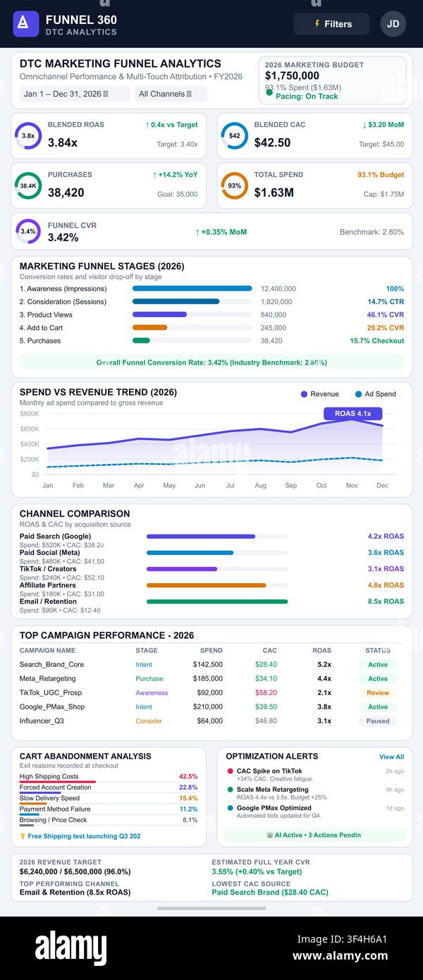Select Forced Account Creation row

[109, 788]
